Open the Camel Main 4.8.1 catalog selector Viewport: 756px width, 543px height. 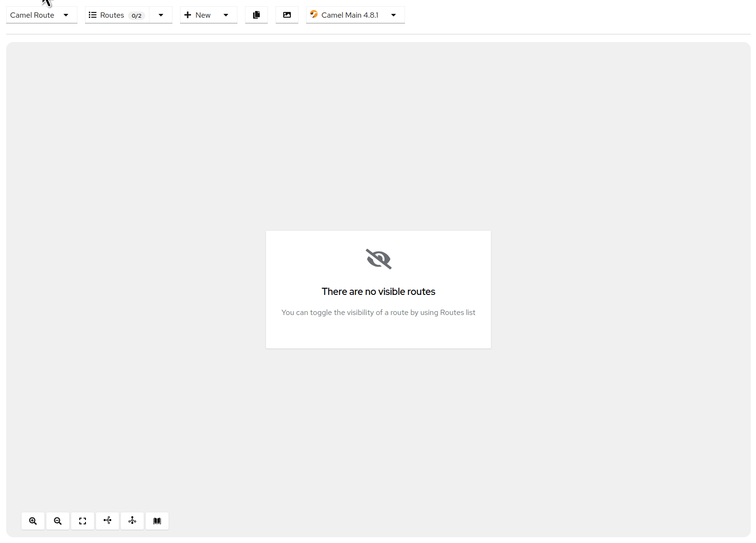coord(355,15)
